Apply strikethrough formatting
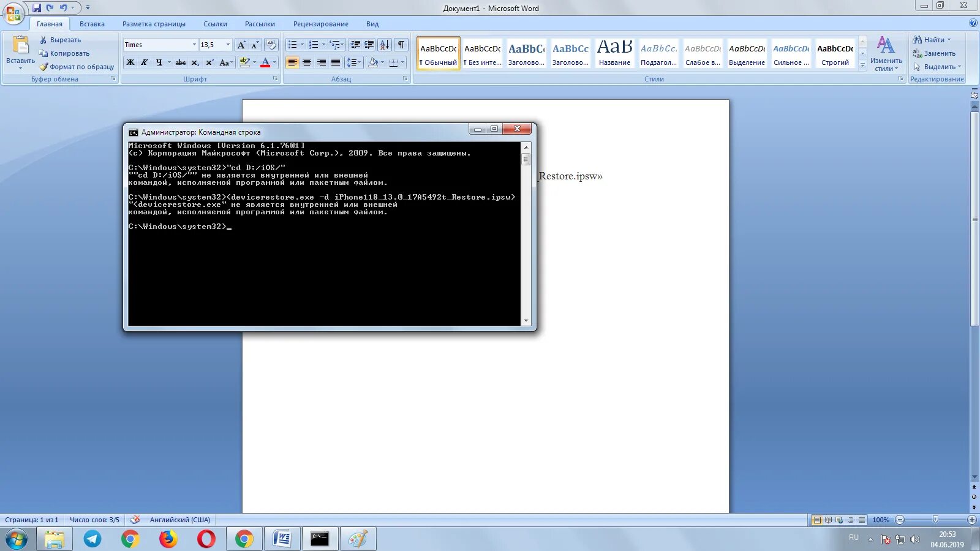 point(181,62)
